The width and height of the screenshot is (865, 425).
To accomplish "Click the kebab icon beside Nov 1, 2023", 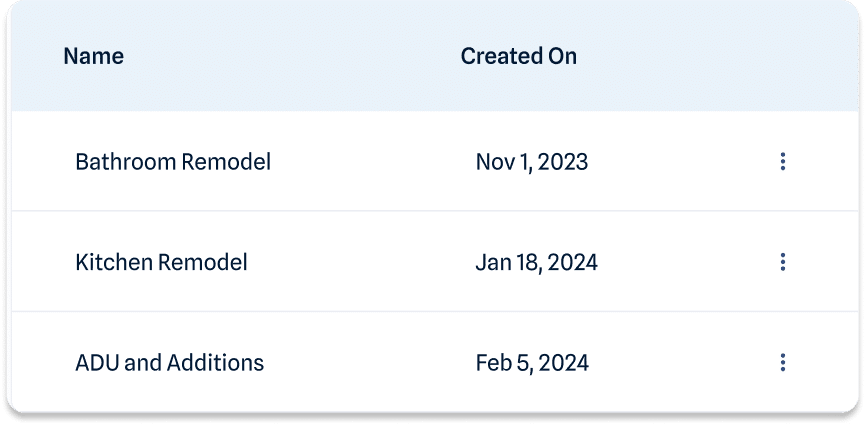I will point(782,162).
